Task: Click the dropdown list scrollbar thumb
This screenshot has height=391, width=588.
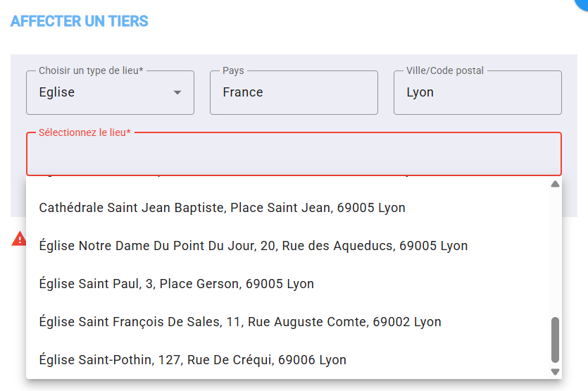Action: [555, 339]
